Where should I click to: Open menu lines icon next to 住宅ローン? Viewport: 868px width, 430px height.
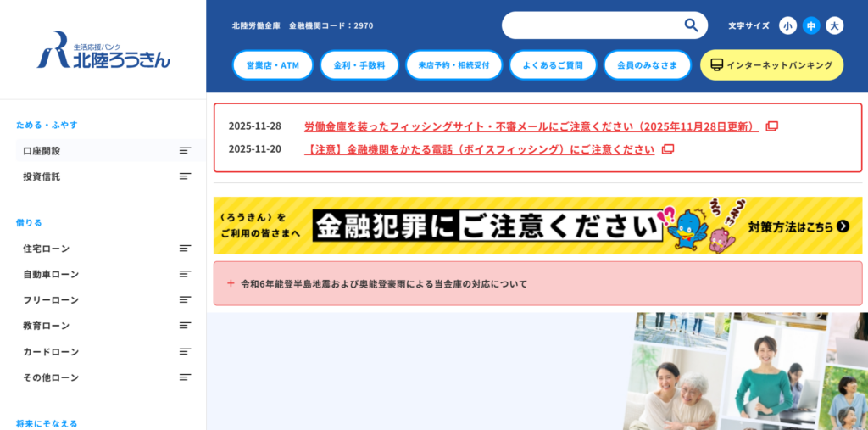[185, 249]
